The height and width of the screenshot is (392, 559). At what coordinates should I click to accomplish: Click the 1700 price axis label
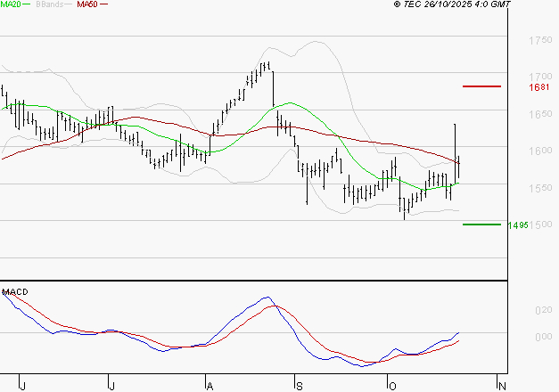pos(540,77)
